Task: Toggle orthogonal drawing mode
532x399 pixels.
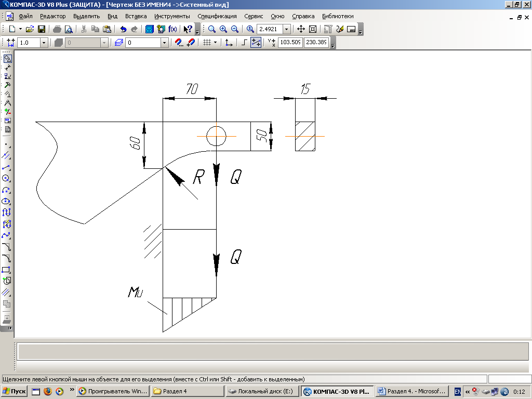Action: tap(244, 43)
